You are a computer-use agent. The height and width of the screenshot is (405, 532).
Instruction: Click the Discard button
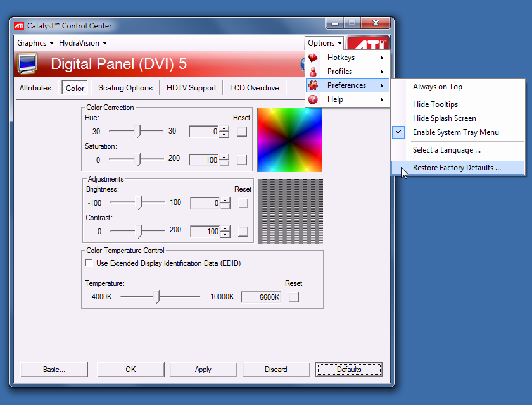click(x=276, y=370)
